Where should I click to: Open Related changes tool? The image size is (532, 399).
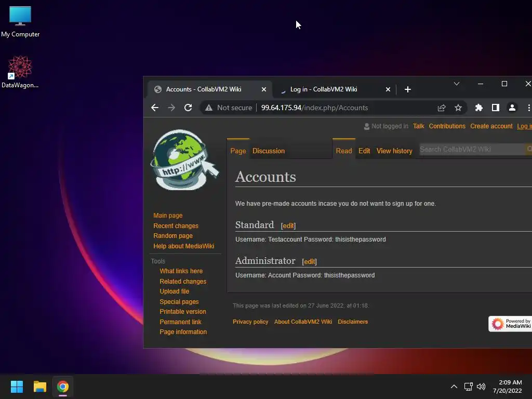(x=183, y=282)
